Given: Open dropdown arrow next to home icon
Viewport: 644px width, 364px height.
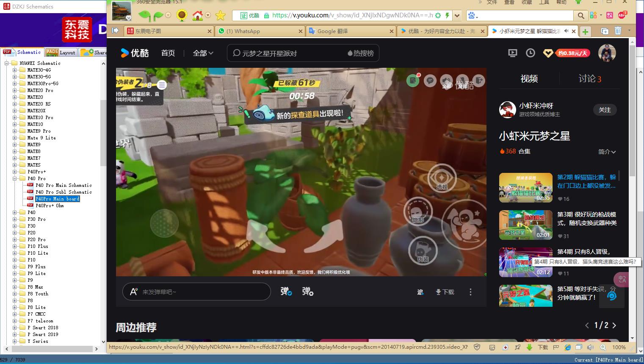Looking at the screenshot, I should point(208,15).
